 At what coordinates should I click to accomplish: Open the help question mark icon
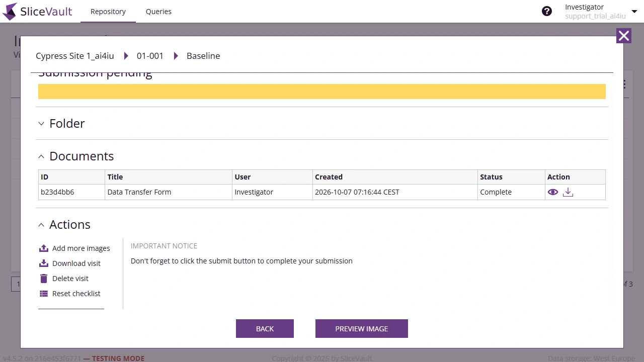[x=547, y=11]
